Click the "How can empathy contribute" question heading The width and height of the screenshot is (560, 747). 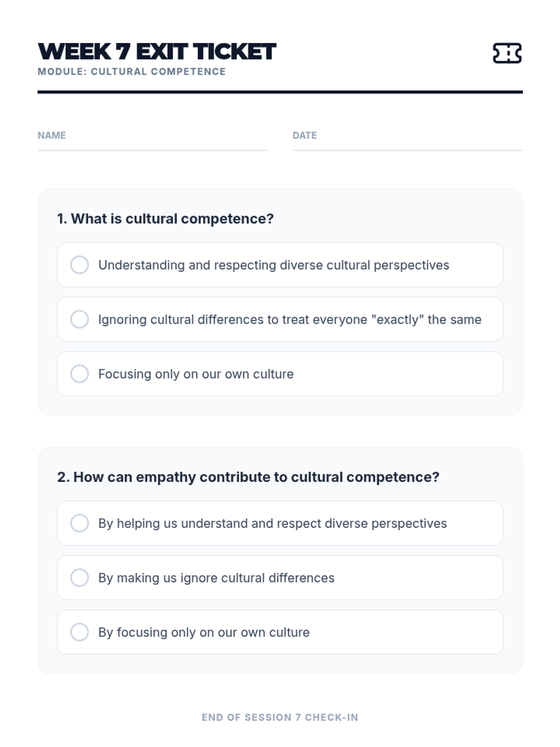tap(248, 477)
